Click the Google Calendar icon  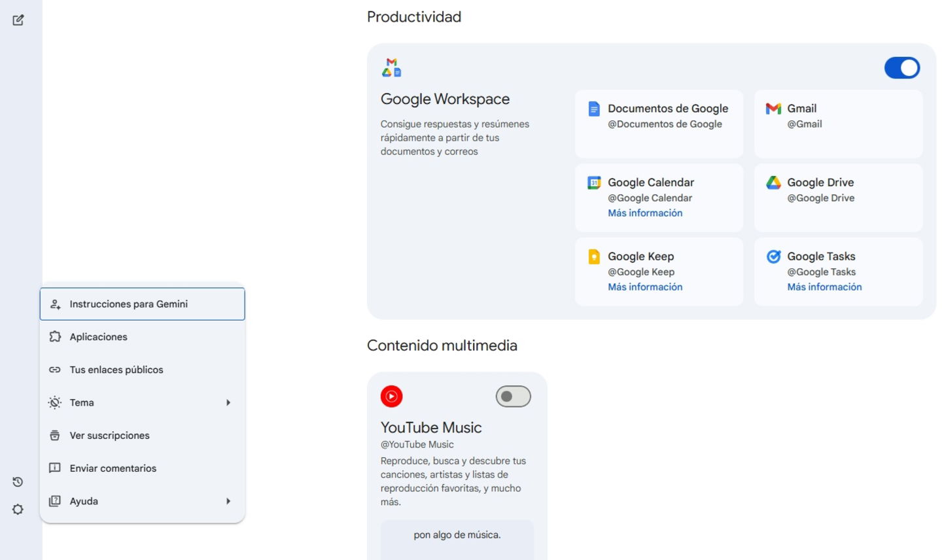tap(593, 183)
